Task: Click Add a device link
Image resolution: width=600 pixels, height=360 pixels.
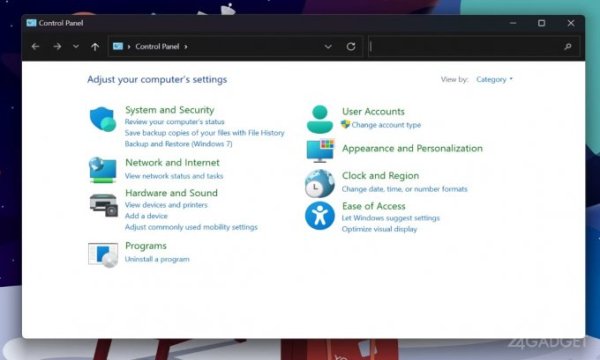Action: pyautogui.click(x=146, y=216)
